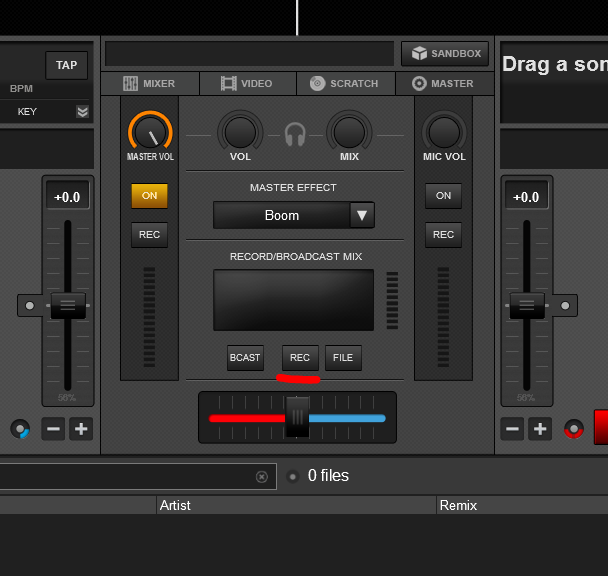Open the search options dot beside 0 files
Image resolution: width=608 pixels, height=576 pixels.
(x=293, y=476)
